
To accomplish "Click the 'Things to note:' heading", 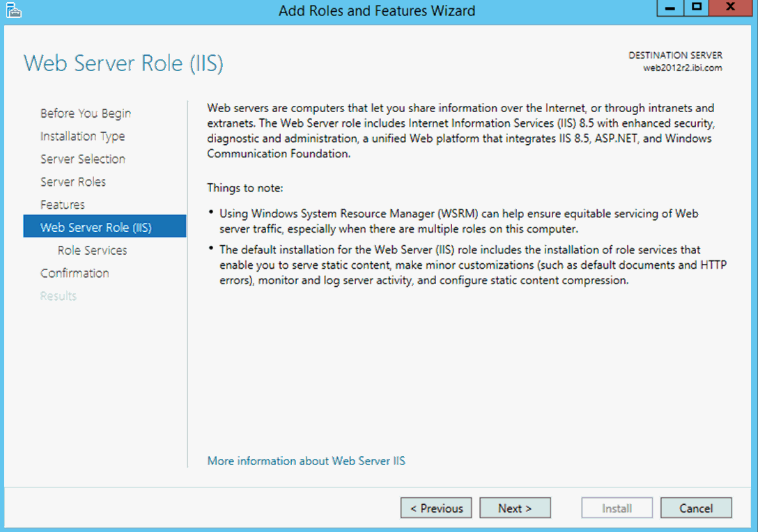I will (x=245, y=188).
